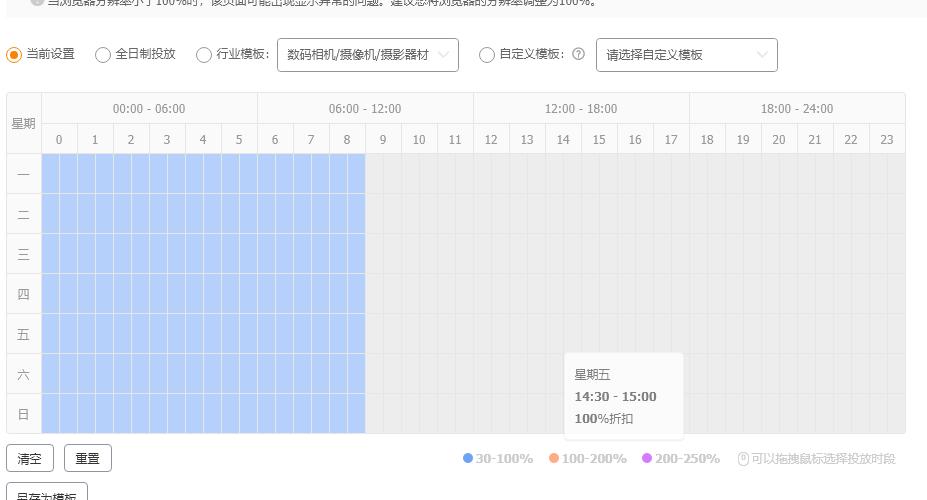This screenshot has height=500, width=927.
Task: Click the hour 23 column header
Action: point(887,139)
